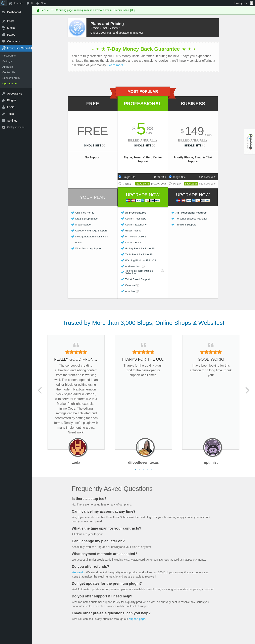Follow the Learn more link in the guarantee text

coord(117,65)
